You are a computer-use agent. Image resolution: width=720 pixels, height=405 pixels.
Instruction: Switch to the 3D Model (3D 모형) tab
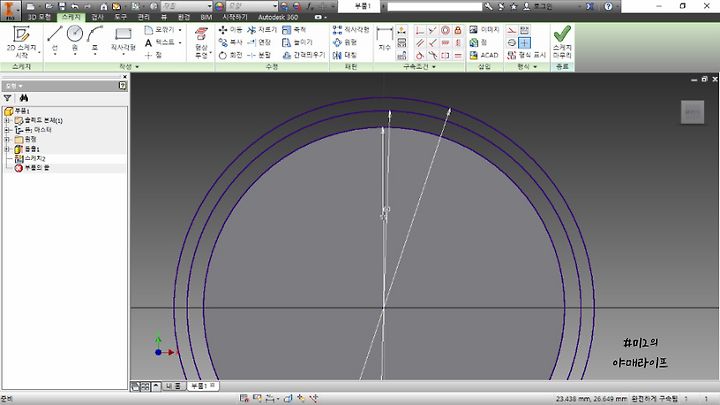[x=39, y=17]
